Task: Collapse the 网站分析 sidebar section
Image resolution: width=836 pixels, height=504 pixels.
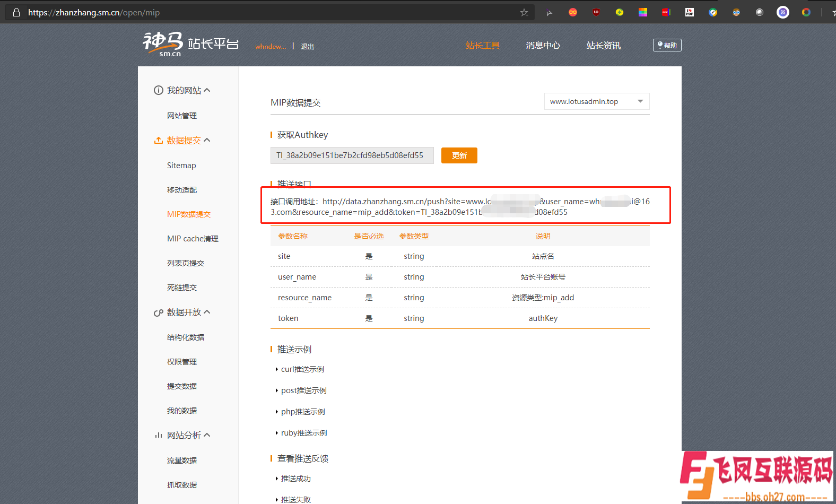Action: tap(207, 435)
